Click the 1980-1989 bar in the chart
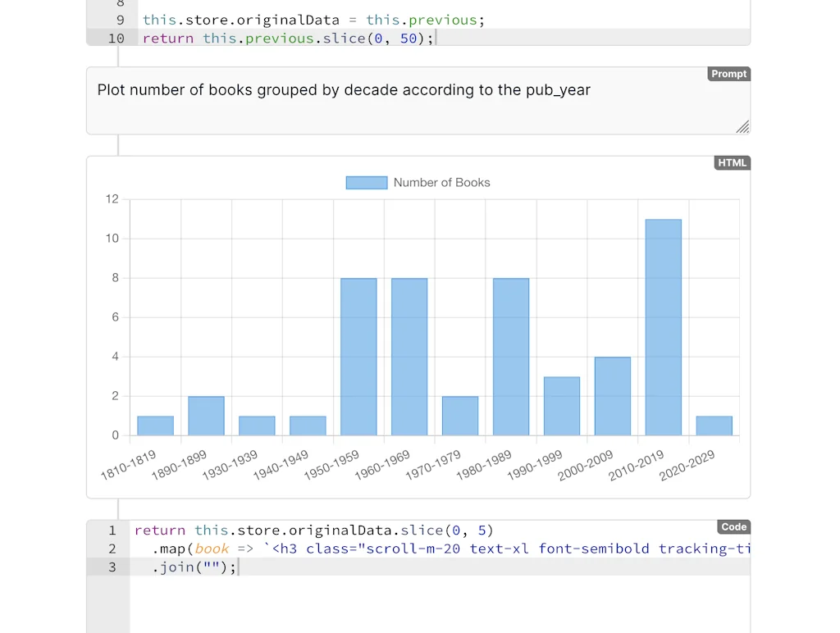This screenshot has height=633, width=840. point(511,357)
